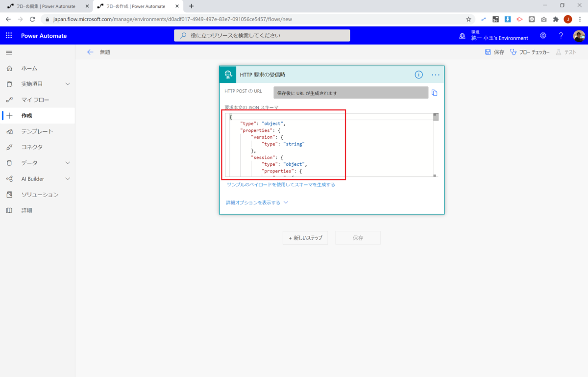Click the My flows icon
The image size is (588, 377).
click(9, 100)
